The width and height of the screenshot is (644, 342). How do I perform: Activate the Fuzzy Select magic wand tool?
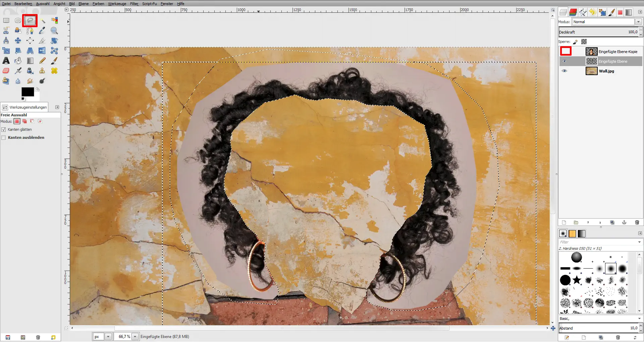tap(43, 20)
